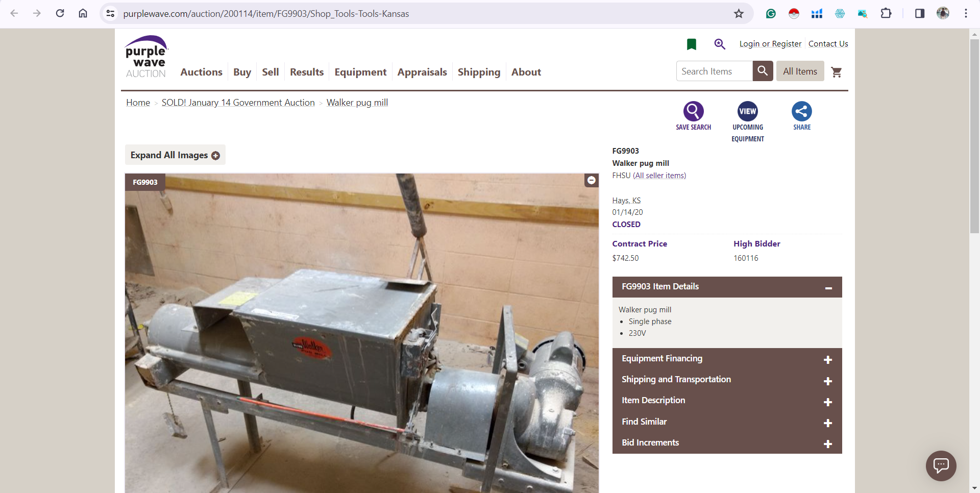Click the high bidder number 160116

click(x=746, y=258)
